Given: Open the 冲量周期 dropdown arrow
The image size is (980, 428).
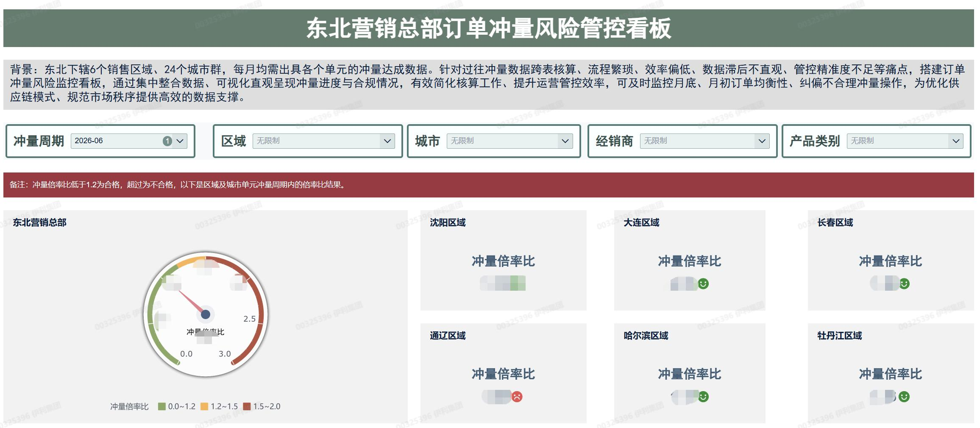Looking at the screenshot, I should click(x=180, y=141).
